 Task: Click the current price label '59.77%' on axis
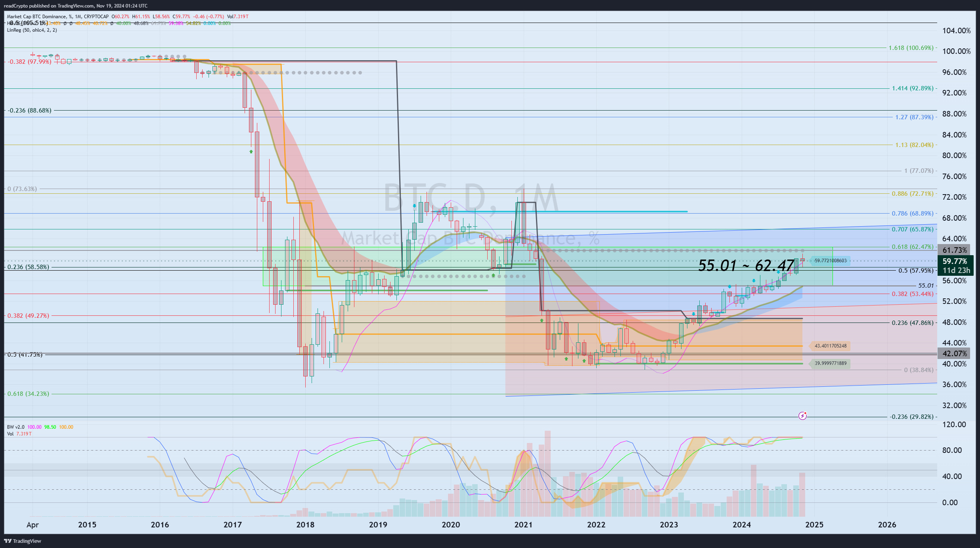coord(955,261)
